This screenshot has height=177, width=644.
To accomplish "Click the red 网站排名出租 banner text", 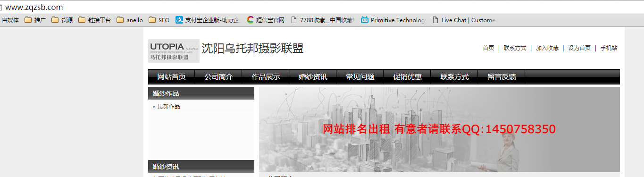I will tap(439, 129).
